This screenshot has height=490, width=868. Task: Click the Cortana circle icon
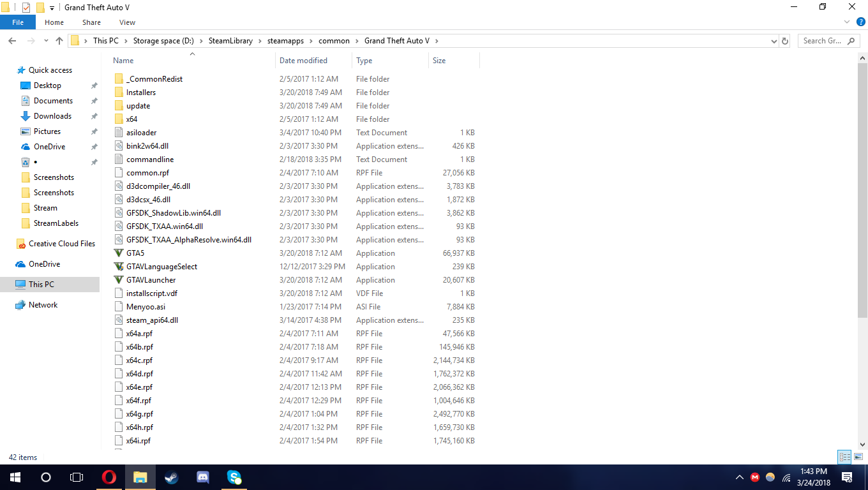pos(46,477)
